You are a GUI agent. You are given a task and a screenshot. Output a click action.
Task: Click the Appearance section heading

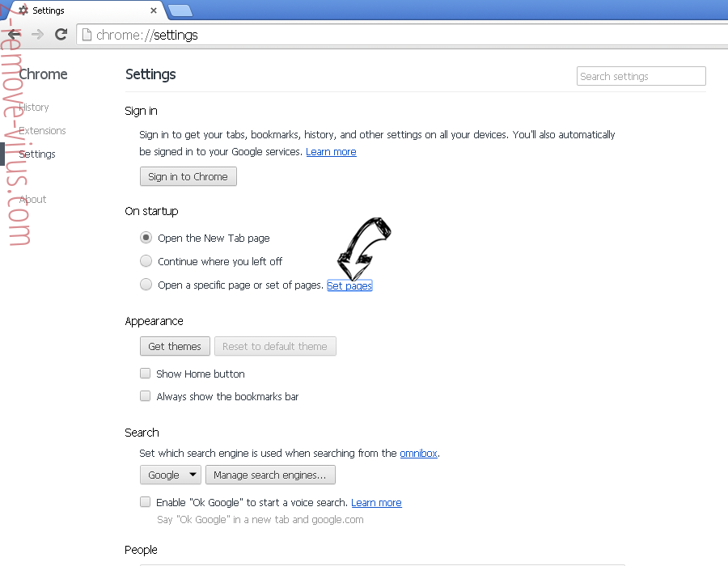tap(154, 321)
